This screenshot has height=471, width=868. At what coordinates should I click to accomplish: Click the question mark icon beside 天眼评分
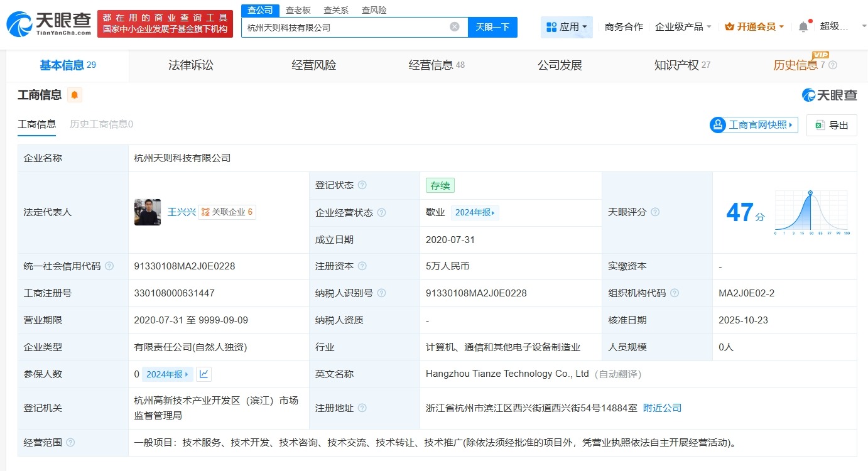pyautogui.click(x=654, y=212)
